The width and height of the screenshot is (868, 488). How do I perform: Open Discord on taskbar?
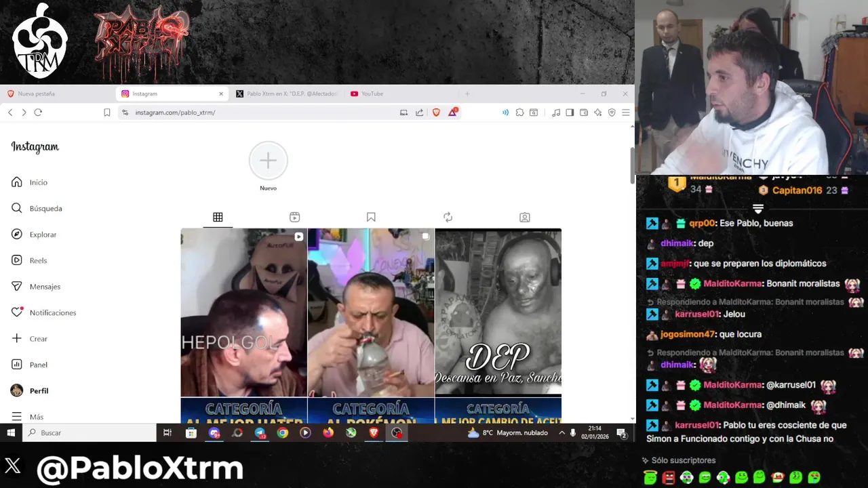click(x=214, y=432)
